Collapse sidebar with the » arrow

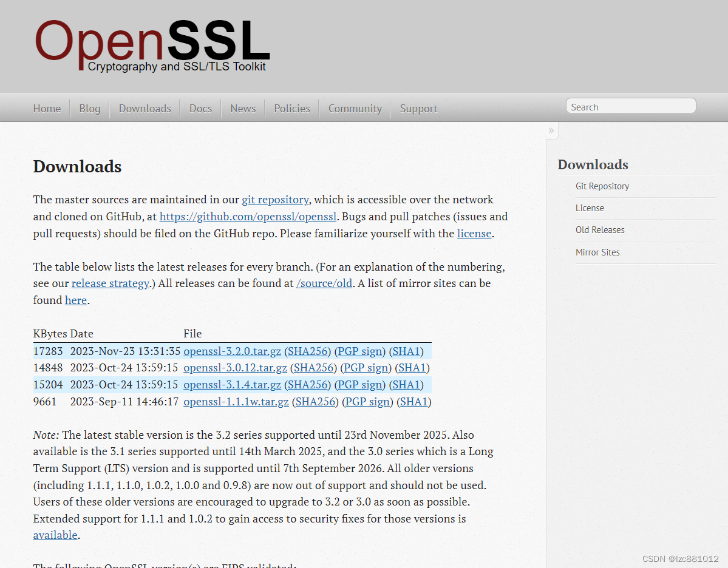[551, 130]
